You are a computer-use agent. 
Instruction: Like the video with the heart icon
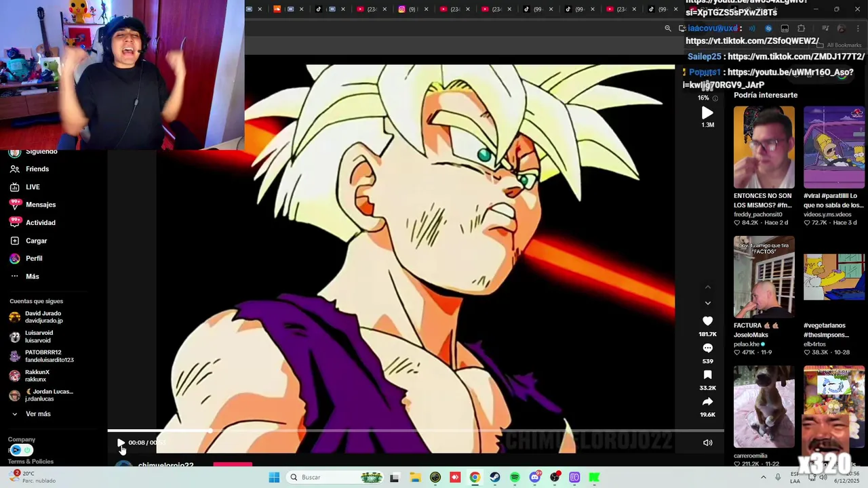pos(707,321)
